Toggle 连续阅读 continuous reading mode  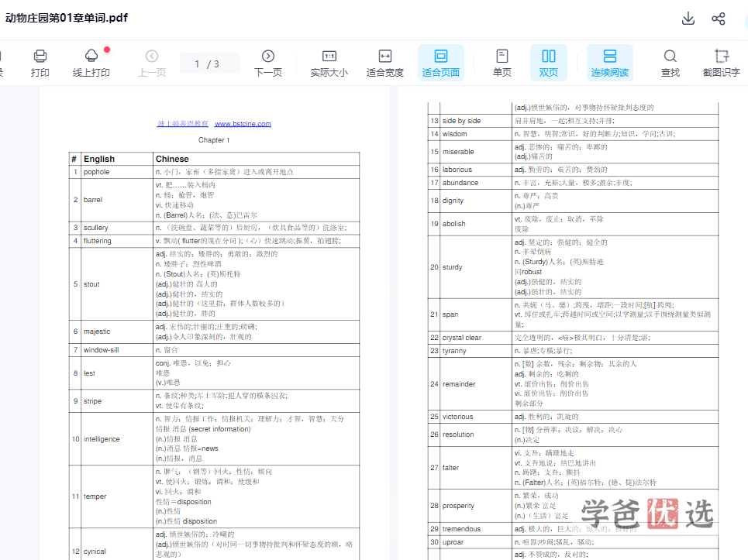coord(610,63)
